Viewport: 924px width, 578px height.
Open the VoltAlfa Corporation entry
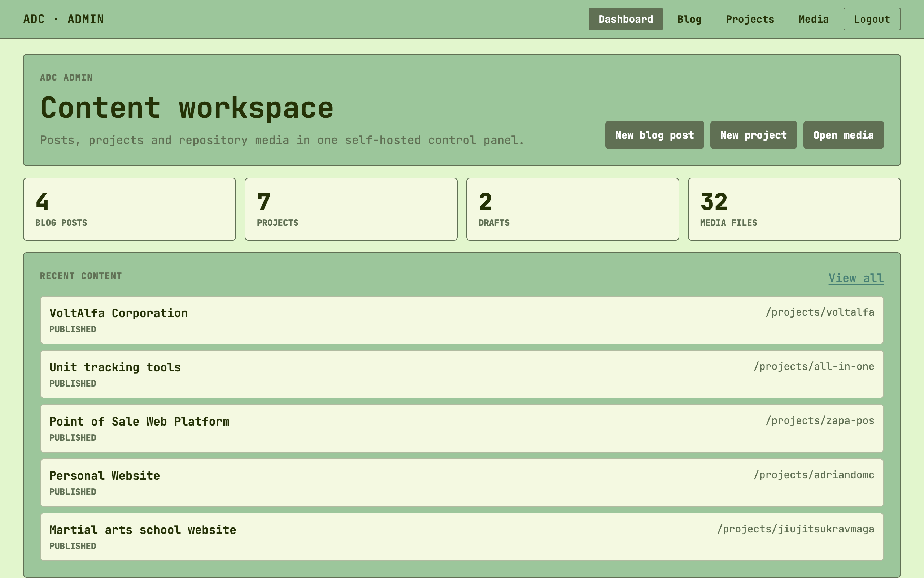pos(462,320)
